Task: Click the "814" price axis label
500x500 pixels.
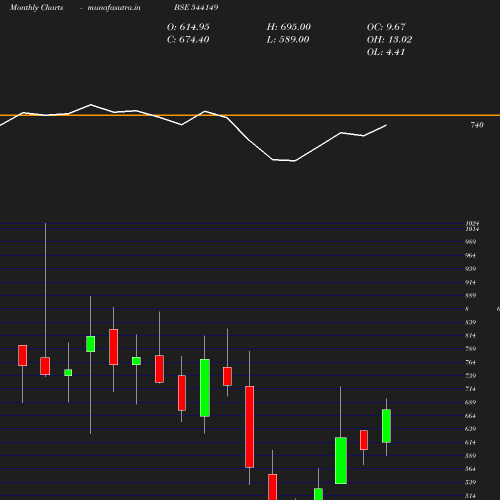Action: coord(470,336)
